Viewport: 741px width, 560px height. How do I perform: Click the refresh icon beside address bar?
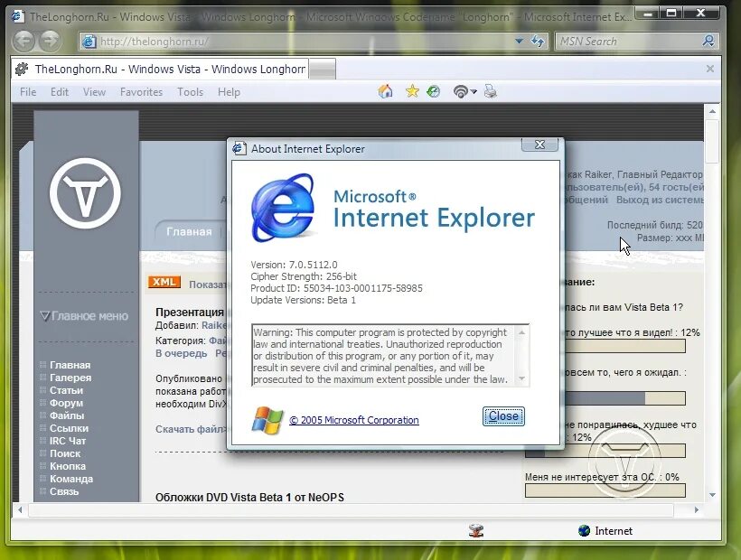click(x=538, y=41)
